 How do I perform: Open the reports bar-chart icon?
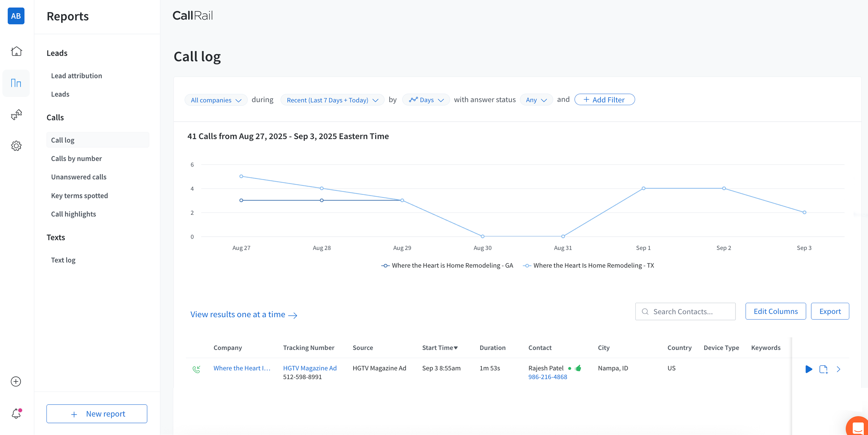(x=16, y=83)
